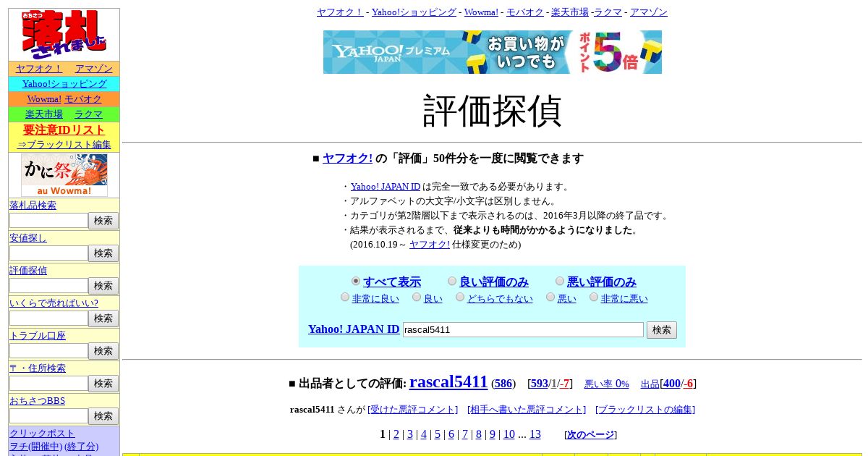Choose the 悪い radio option
Viewport: 868px width, 456px height.
click(x=550, y=297)
